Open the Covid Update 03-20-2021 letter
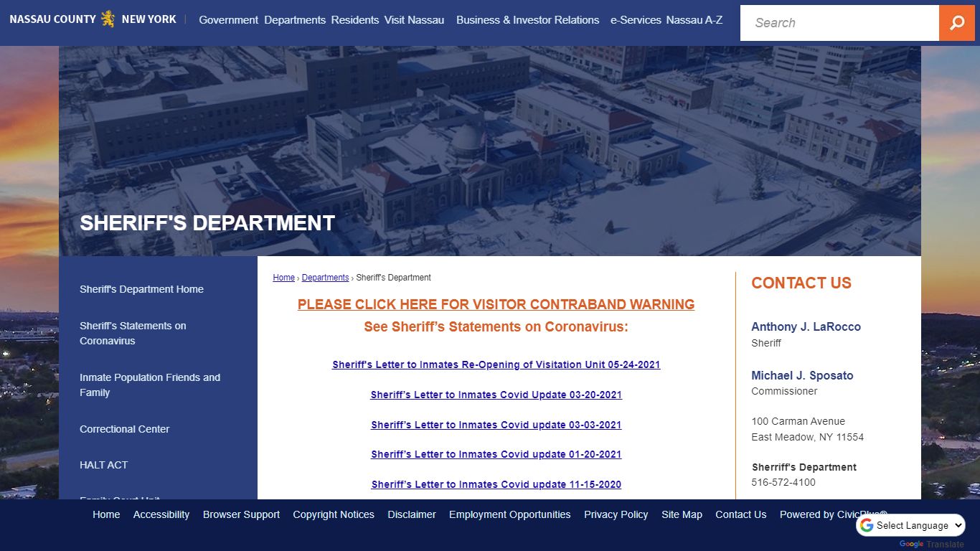Screen dimensions: 980x551 [496, 395]
